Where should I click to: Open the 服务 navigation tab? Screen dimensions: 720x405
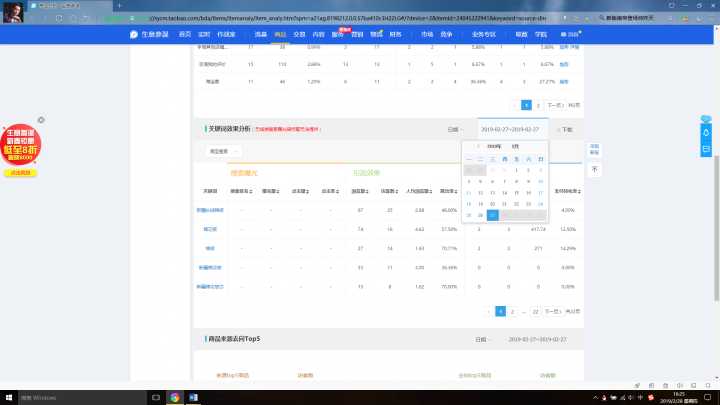(x=338, y=34)
